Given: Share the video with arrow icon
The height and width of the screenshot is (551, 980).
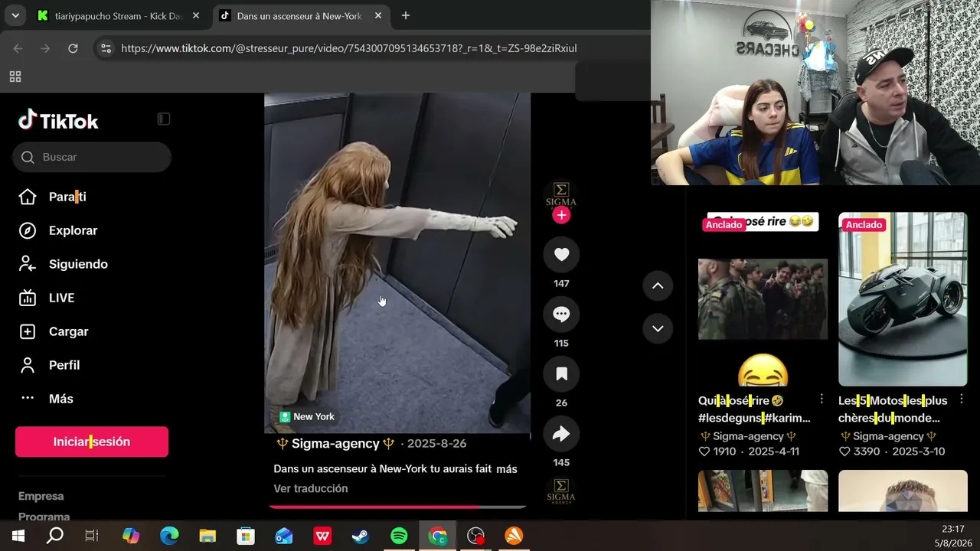Looking at the screenshot, I should [561, 434].
